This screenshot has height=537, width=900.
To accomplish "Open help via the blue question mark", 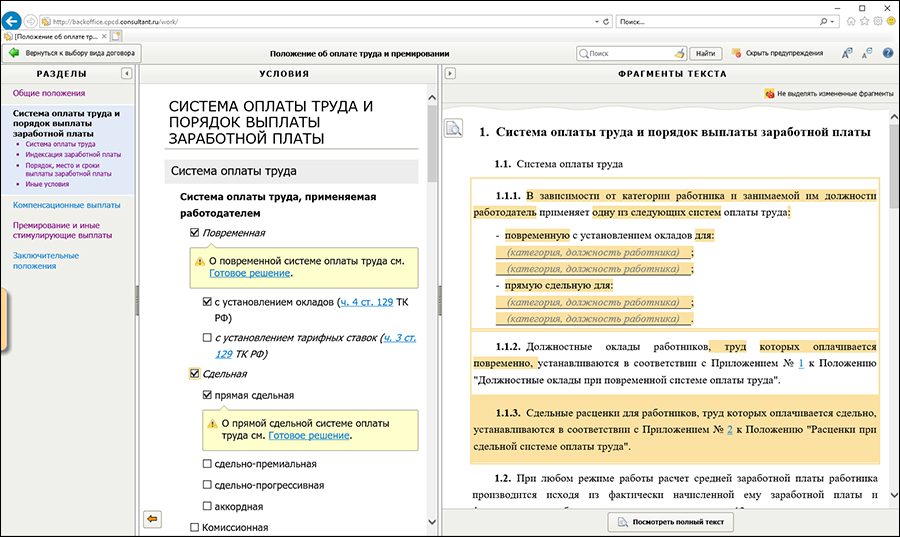I will point(887,53).
